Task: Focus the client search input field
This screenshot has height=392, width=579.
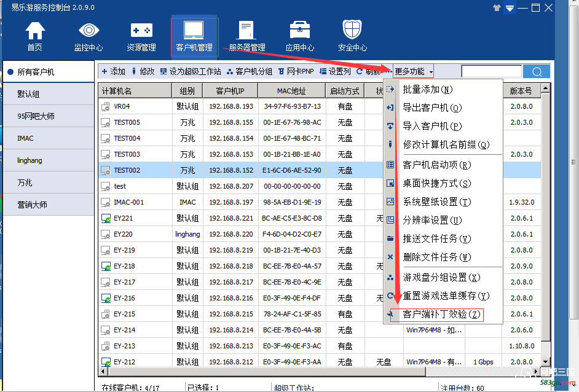Action: [x=492, y=72]
